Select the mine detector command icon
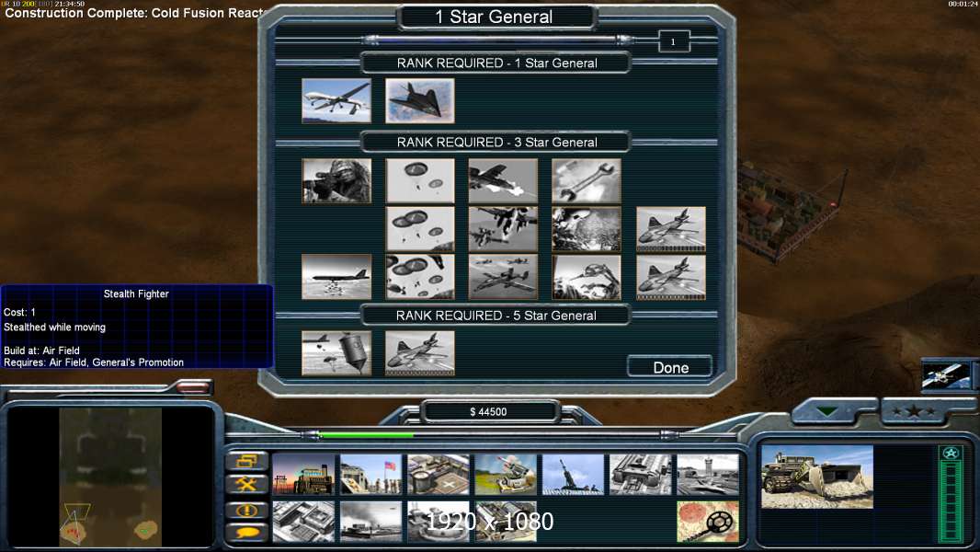 point(708,522)
